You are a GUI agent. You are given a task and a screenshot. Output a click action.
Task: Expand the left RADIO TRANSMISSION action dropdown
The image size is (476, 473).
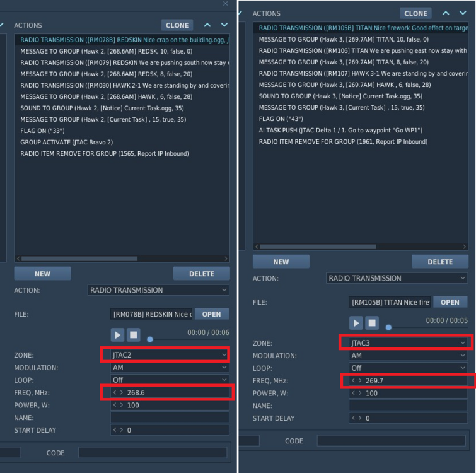158,290
